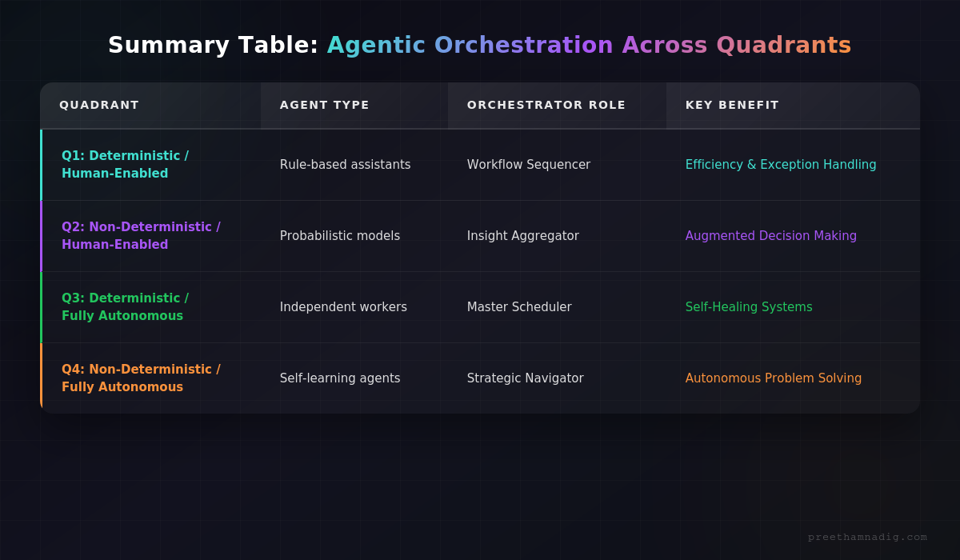The width and height of the screenshot is (960, 560).
Task: Select the Q2: Non-Deterministic / Human-Enabled label
Action: tap(142, 236)
